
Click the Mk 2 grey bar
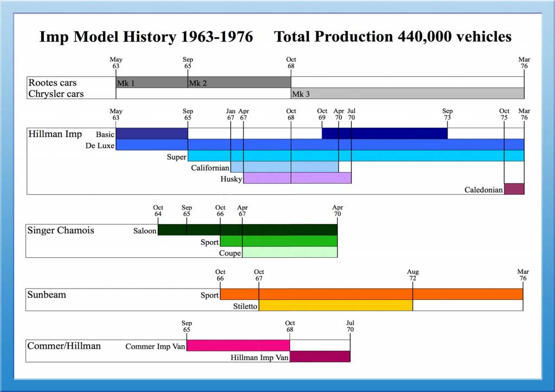[239, 82]
